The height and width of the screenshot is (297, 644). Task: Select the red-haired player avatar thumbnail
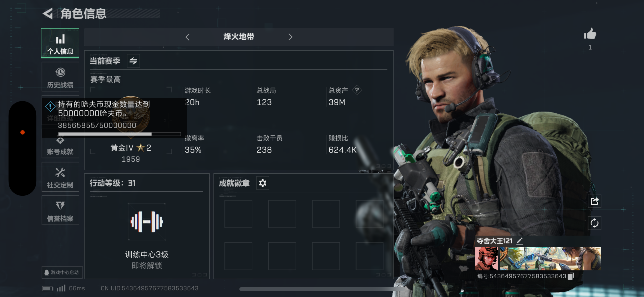[486, 259]
